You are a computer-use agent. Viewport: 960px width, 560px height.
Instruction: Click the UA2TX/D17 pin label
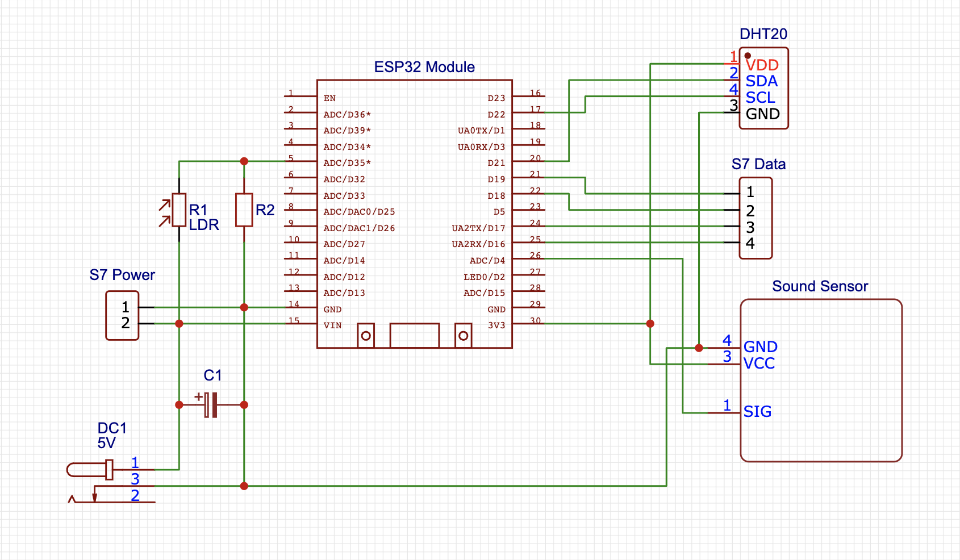point(479,228)
